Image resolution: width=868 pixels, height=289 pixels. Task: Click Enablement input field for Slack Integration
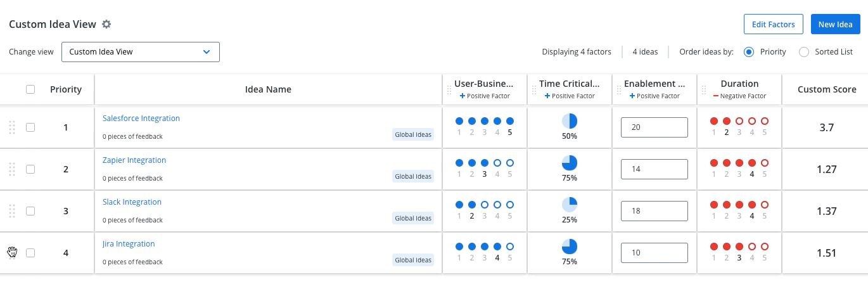pyautogui.click(x=654, y=211)
